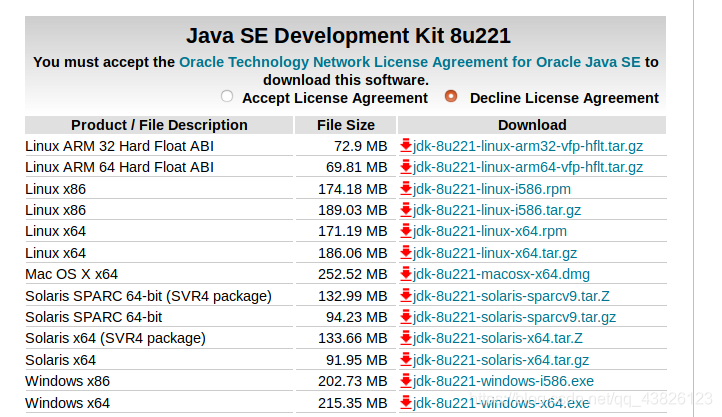
Task: Click Java SE Development Kit 8u221 heading
Action: (348, 35)
